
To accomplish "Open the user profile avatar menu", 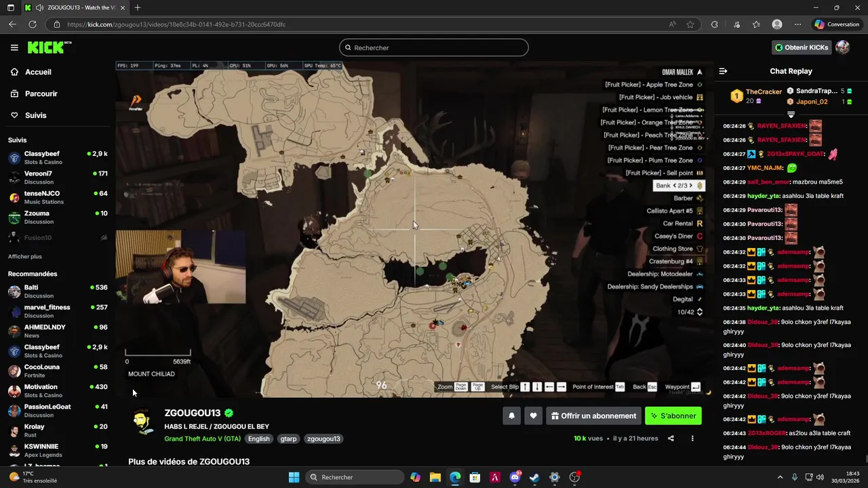I will pyautogui.click(x=842, y=47).
